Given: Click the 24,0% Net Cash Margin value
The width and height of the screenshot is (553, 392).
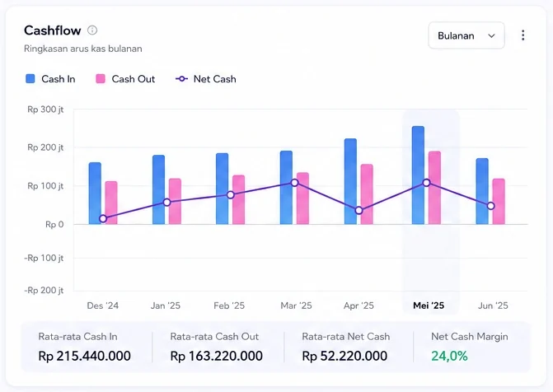Looking at the screenshot, I should coord(449,356).
